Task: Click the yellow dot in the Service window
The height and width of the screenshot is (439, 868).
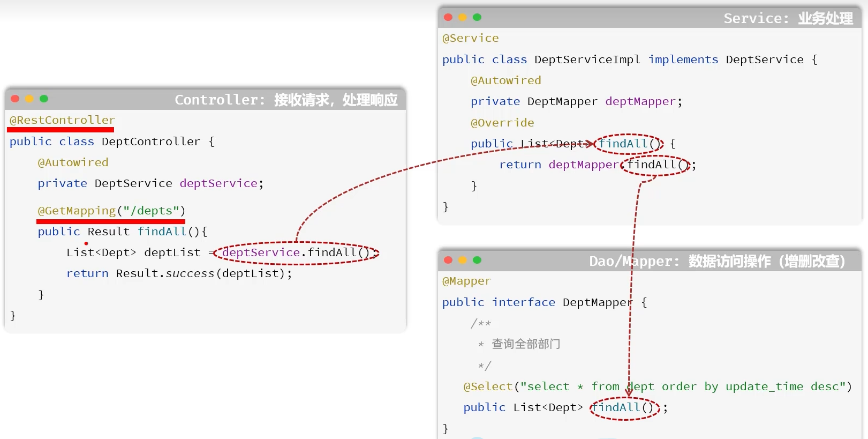Action: coord(463,17)
